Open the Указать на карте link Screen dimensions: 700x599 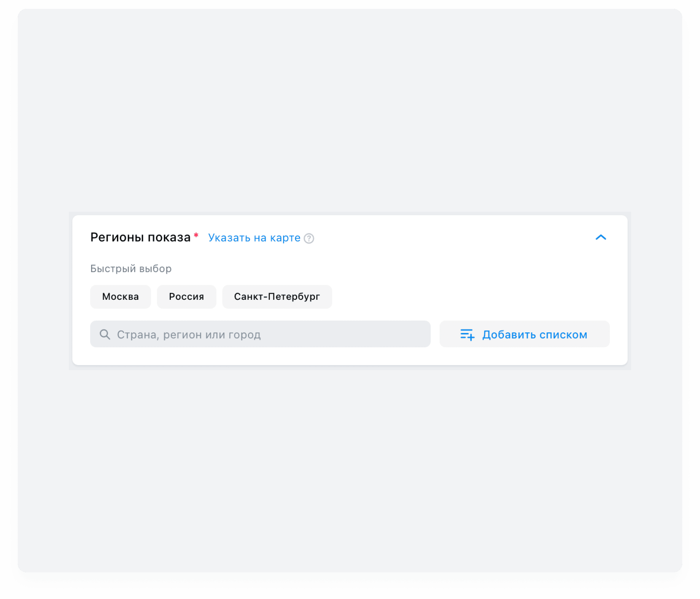pos(254,238)
